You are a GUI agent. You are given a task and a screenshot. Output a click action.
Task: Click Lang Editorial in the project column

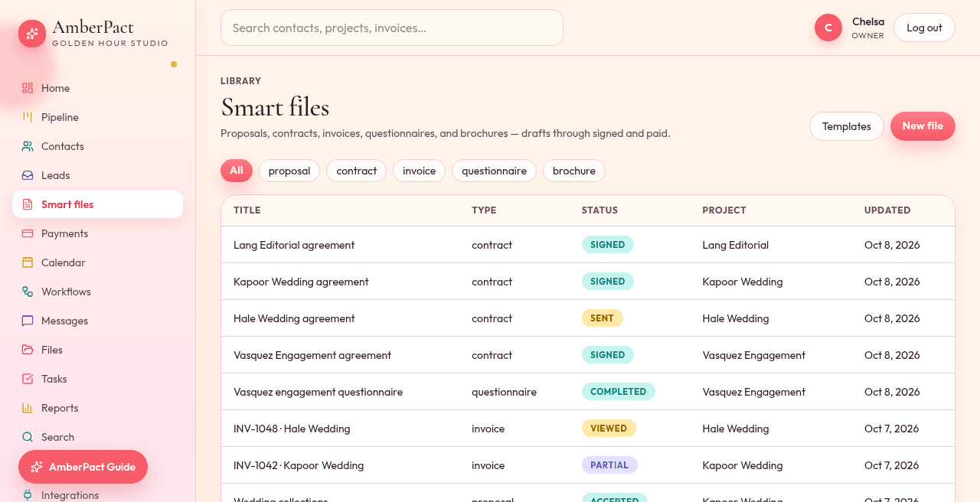[x=736, y=245]
